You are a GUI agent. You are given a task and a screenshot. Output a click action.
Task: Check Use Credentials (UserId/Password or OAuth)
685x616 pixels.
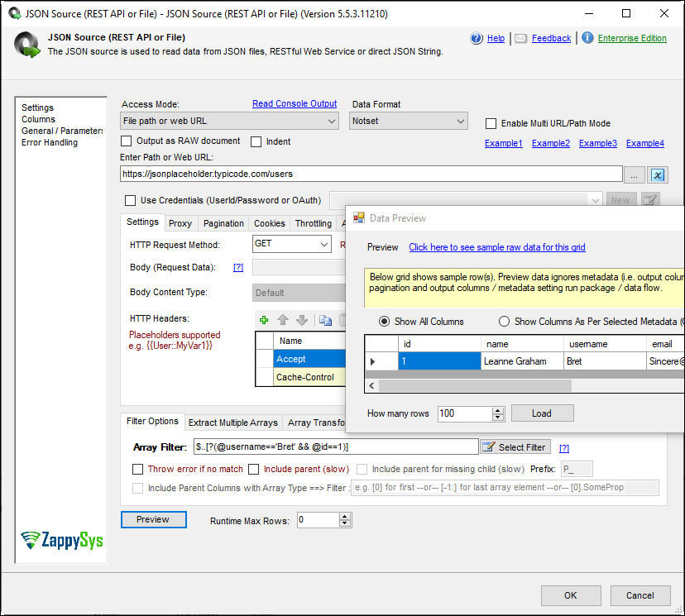point(130,200)
